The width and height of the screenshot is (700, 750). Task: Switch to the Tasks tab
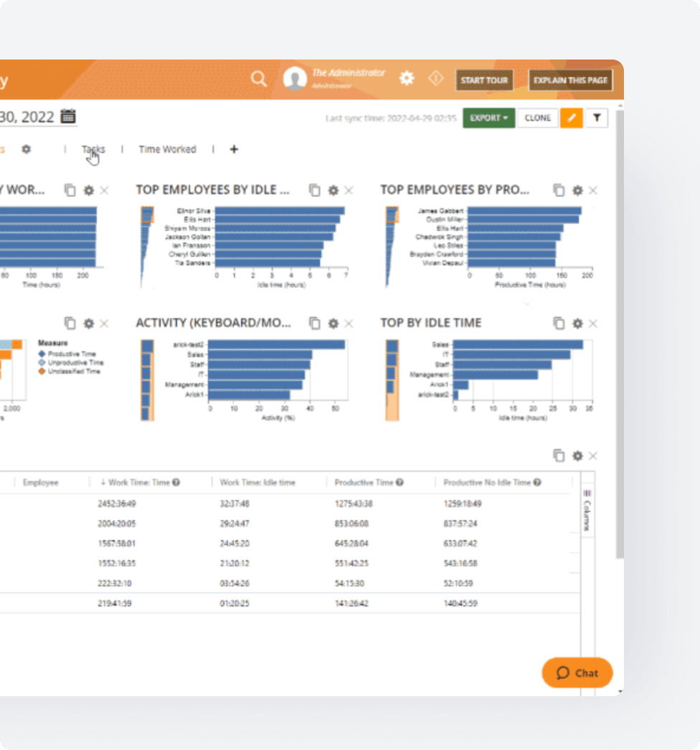(94, 149)
